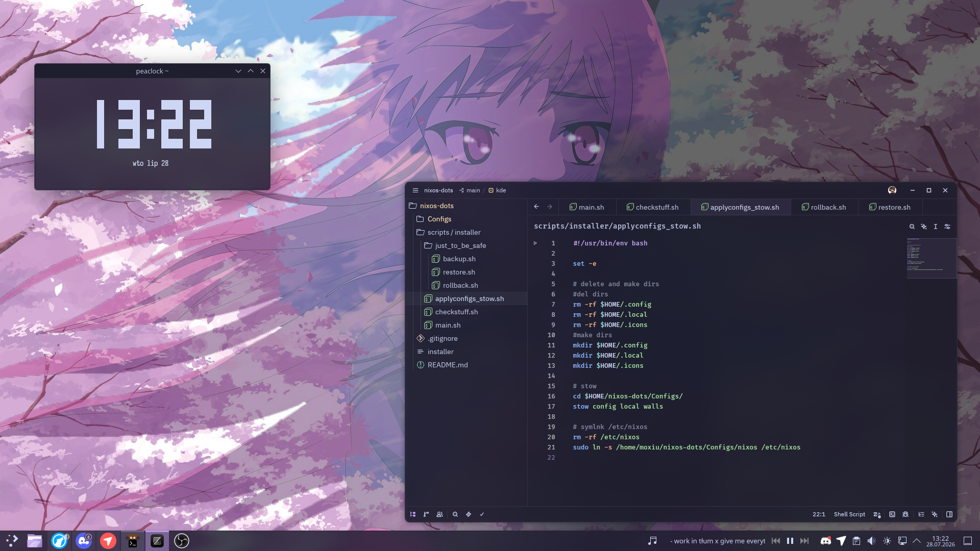Open the .gitignore file
980x551 pixels.
click(467, 338)
